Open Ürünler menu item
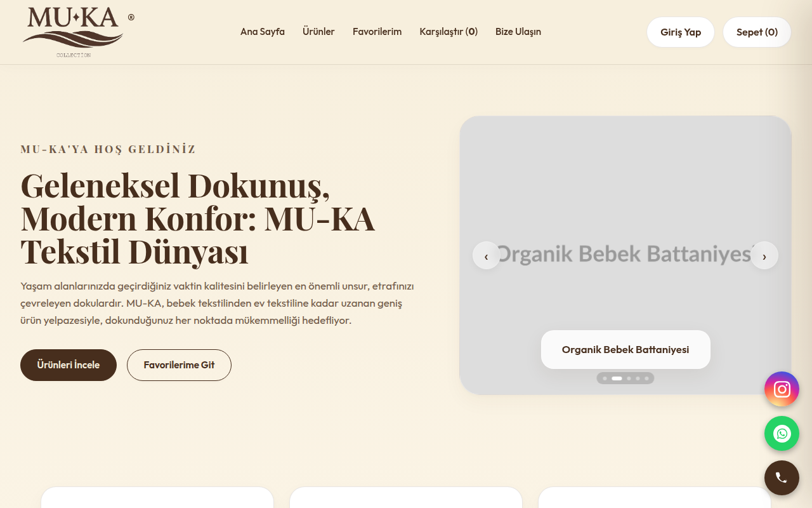The height and width of the screenshot is (508, 812). [318, 32]
